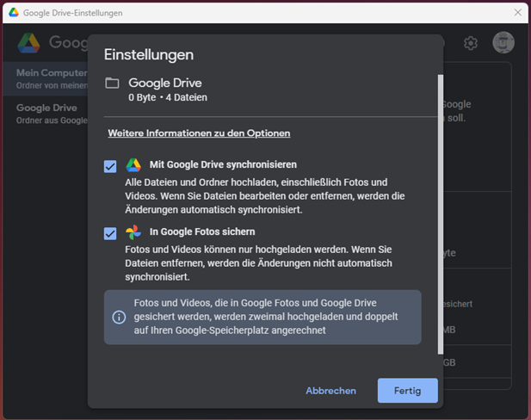Close the Google Drive-Einstellungen window
The image size is (531, 420).
[x=518, y=13]
